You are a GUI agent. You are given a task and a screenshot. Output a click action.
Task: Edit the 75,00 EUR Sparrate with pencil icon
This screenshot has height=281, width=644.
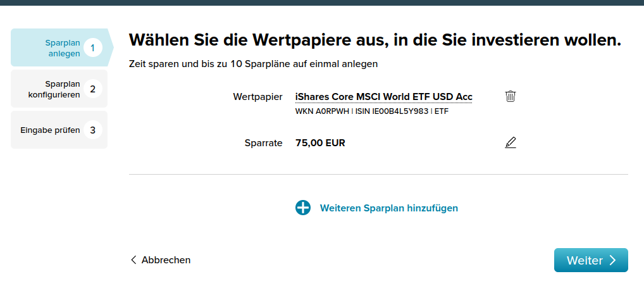click(x=511, y=142)
